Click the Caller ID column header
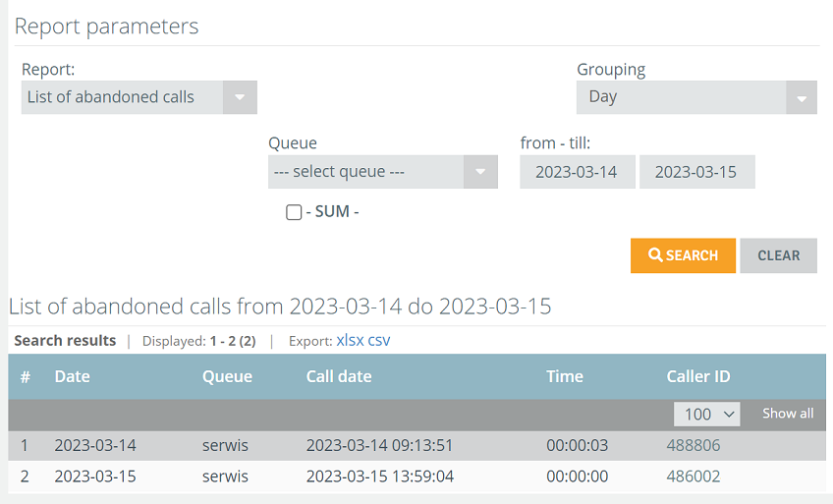The image size is (833, 504). click(698, 376)
